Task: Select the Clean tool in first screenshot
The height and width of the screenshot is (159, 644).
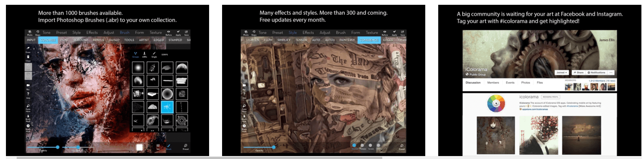Action: [x=28, y=58]
